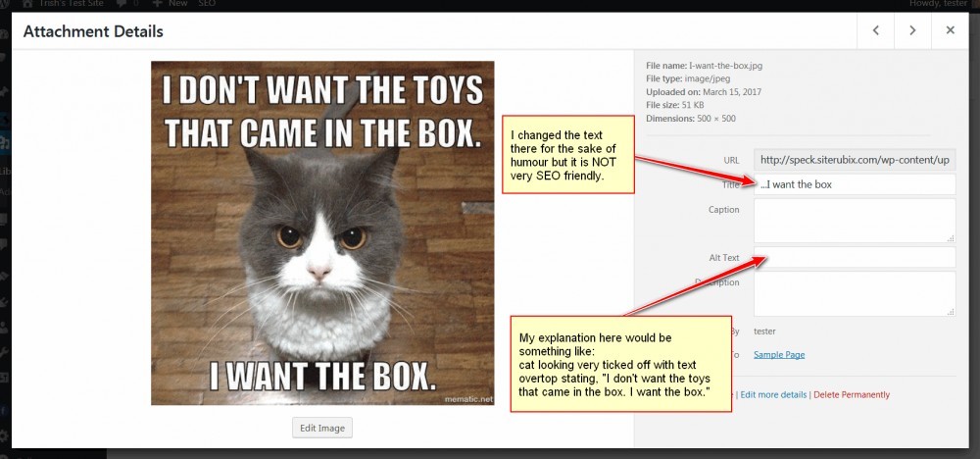Click the Edit Image button
Viewport: 980px width, 459px height.
click(321, 428)
